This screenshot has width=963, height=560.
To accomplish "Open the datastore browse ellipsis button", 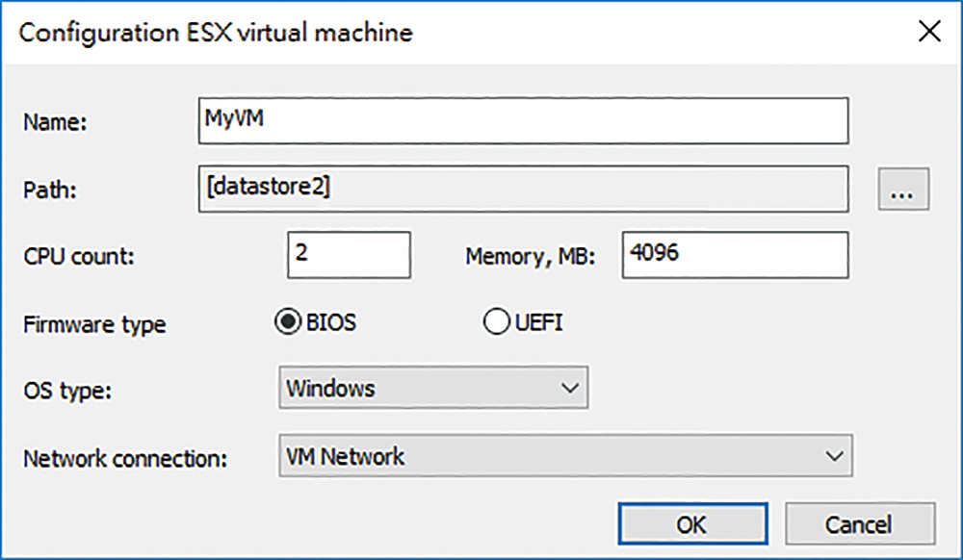I will 903,189.
